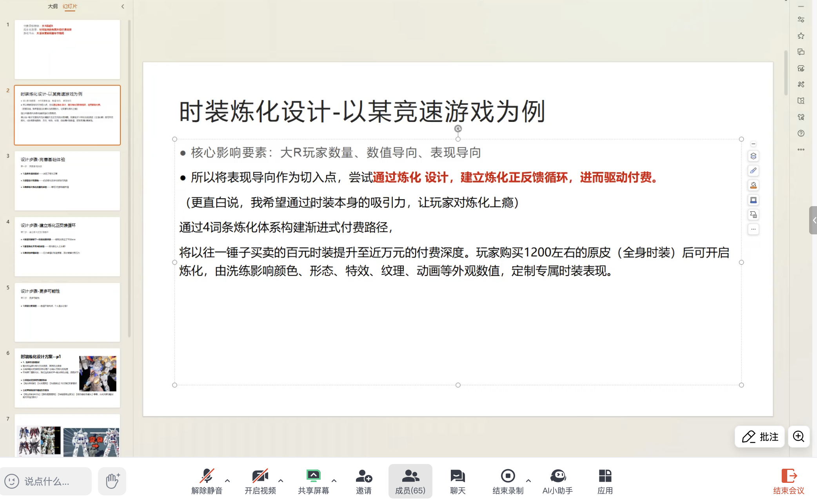Expand video options arrow next to camera
Image resolution: width=817 pixels, height=504 pixels.
pyautogui.click(x=281, y=480)
